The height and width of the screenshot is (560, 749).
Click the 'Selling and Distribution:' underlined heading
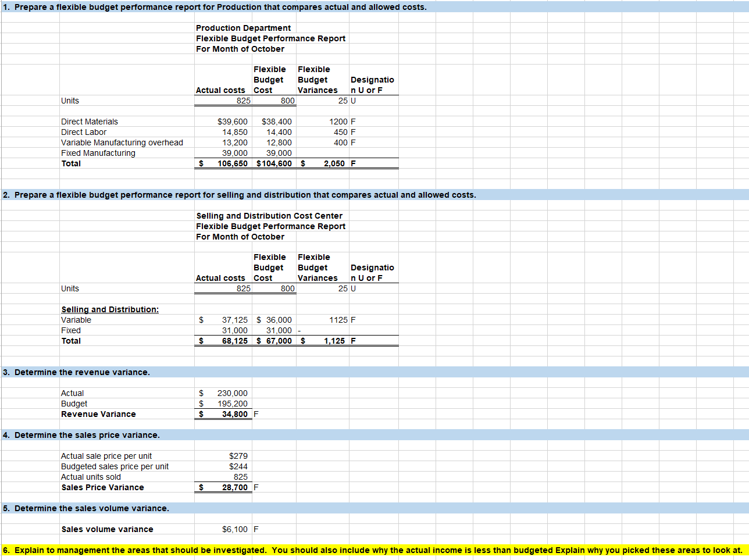(110, 309)
